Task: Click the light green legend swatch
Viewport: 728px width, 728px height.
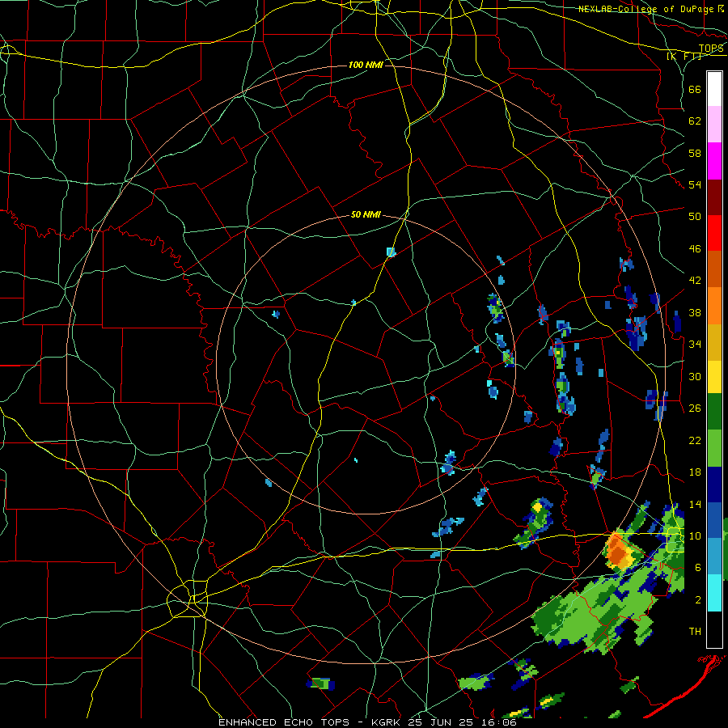Action: (x=714, y=448)
